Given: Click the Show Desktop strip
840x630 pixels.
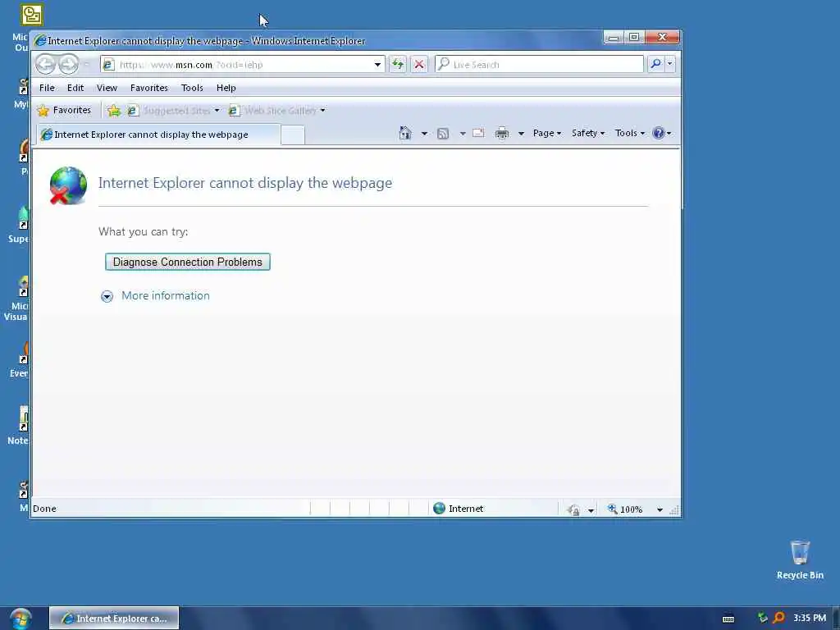Looking at the screenshot, I should [836, 619].
